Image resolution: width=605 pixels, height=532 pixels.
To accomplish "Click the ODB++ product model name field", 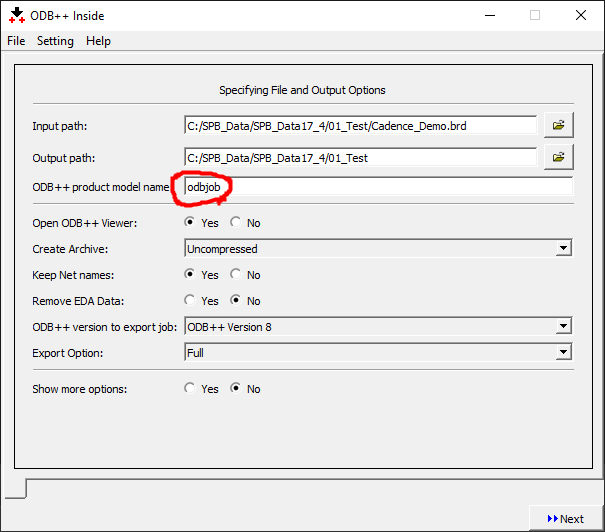I will tap(379, 187).
